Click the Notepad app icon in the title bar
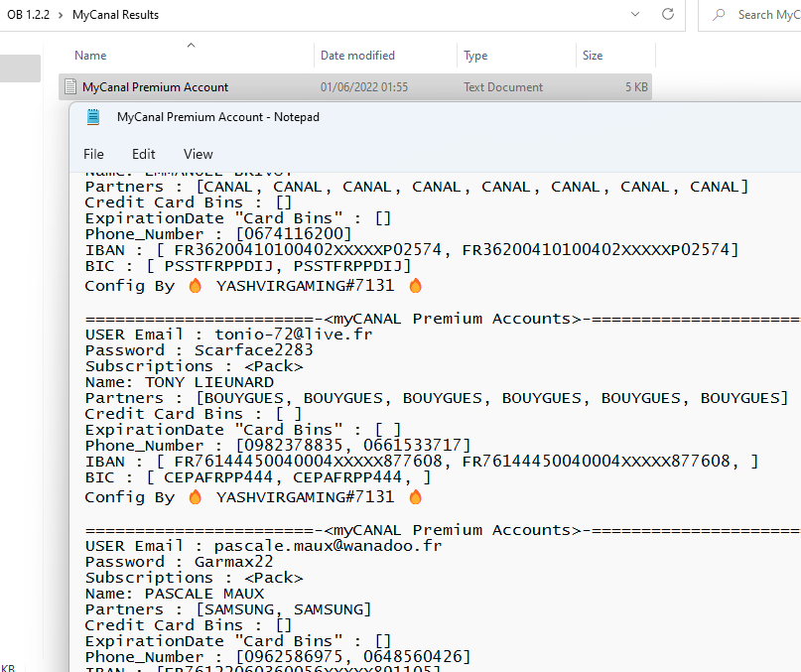Viewport: 801px width, 672px height. click(x=93, y=117)
